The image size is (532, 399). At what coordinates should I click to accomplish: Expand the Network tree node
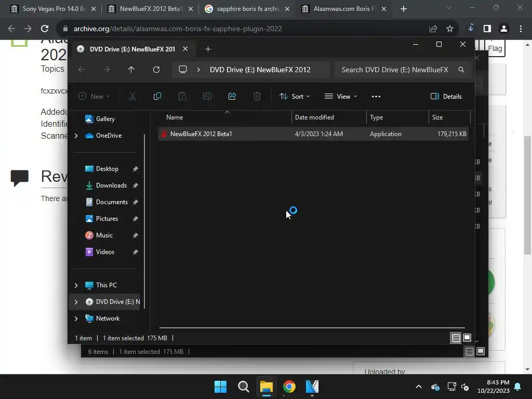[76, 318]
